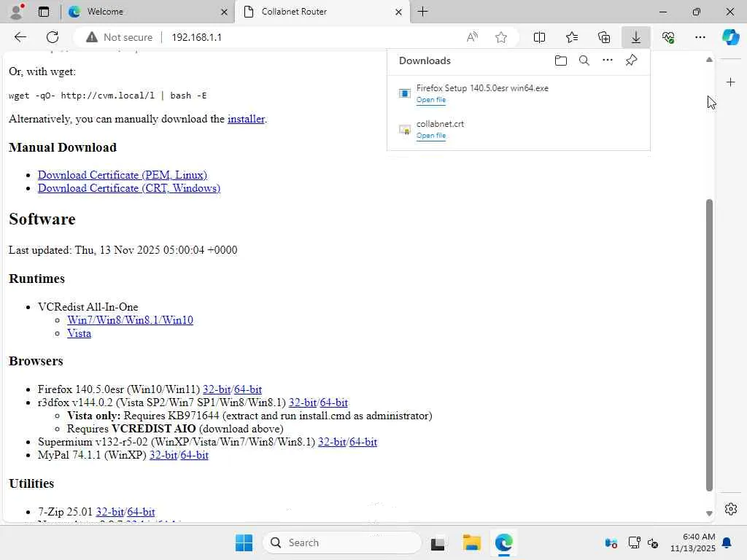Viewport: 747px width, 560px height.
Task: Select the Downloads panel title
Action: click(425, 61)
